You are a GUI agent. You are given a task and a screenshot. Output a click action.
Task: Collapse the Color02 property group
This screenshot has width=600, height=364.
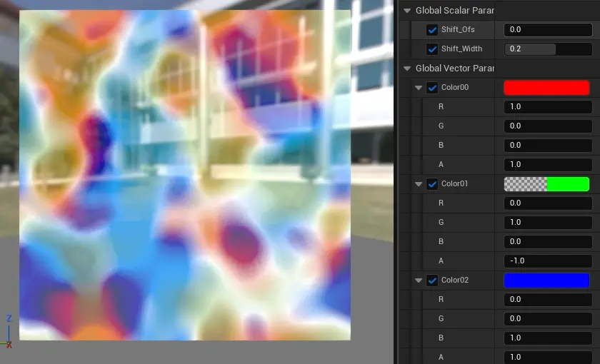coord(419,280)
